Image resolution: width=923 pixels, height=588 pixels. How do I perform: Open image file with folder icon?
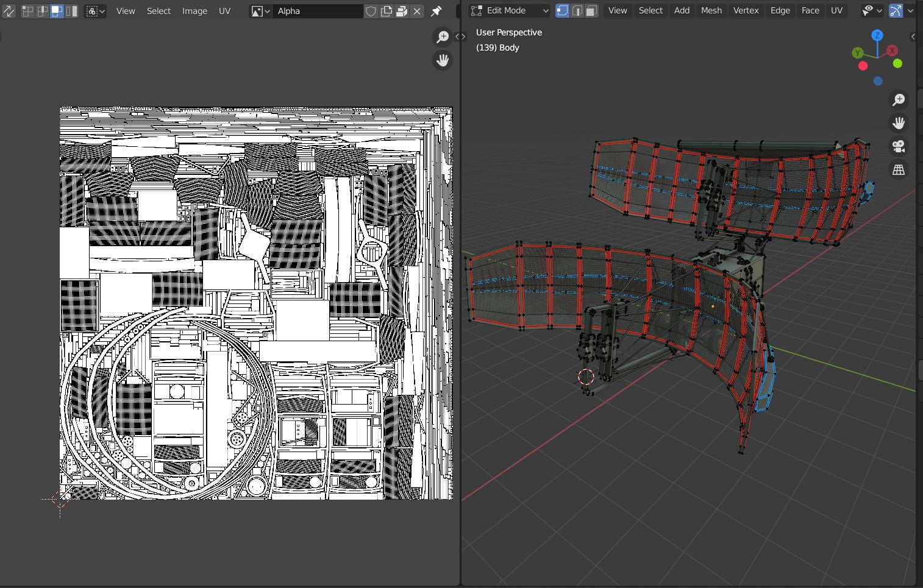[402, 11]
